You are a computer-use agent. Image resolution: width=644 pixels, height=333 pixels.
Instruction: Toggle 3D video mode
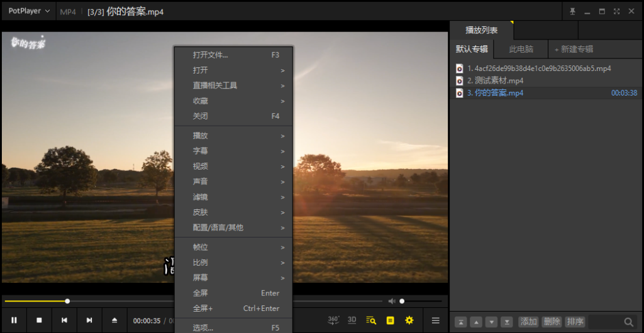click(x=352, y=320)
